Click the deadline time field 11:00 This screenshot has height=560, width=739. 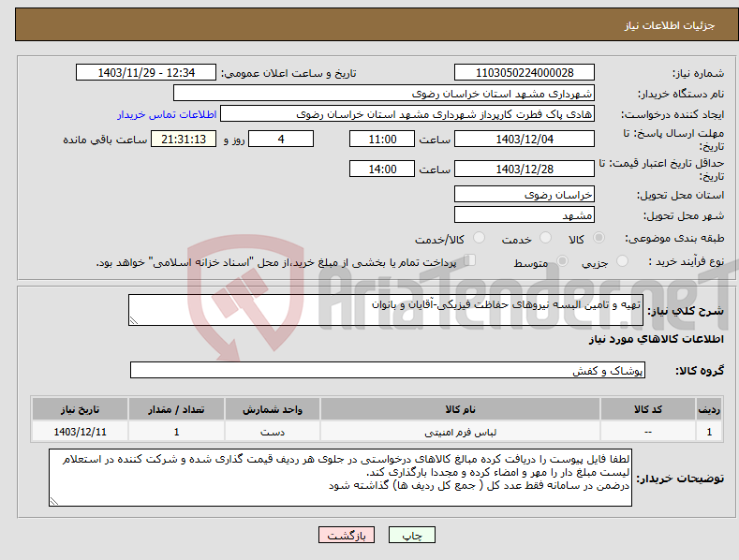(x=382, y=139)
